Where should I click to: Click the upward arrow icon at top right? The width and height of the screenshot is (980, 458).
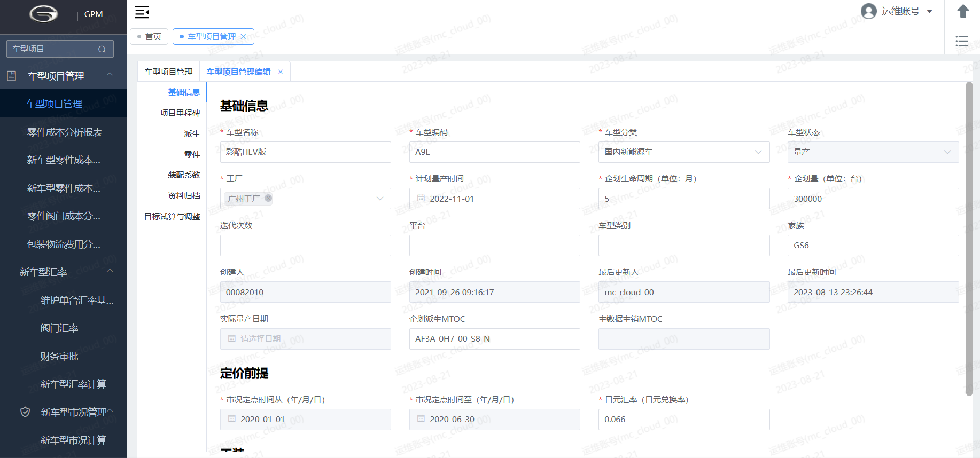pyautogui.click(x=963, y=11)
